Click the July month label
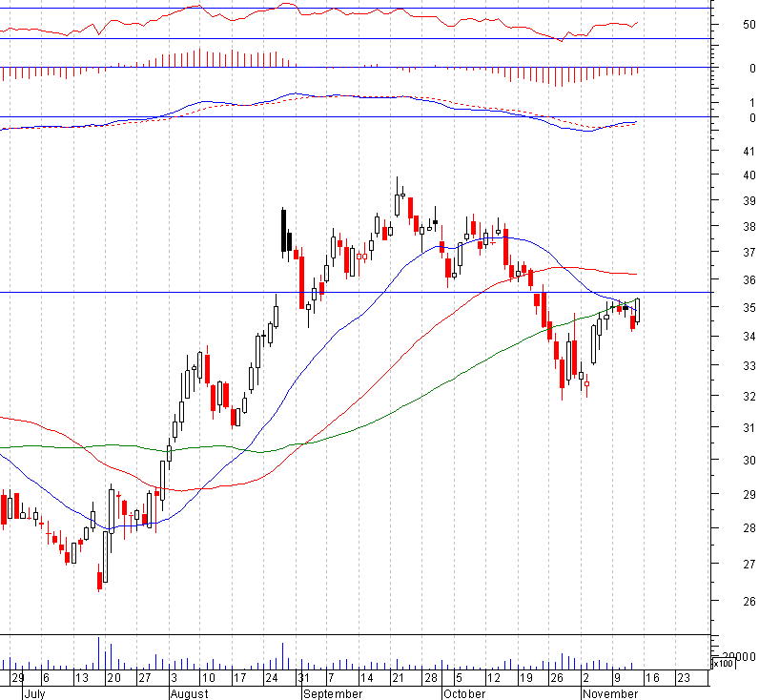This screenshot has height=700, width=759. coord(34,693)
